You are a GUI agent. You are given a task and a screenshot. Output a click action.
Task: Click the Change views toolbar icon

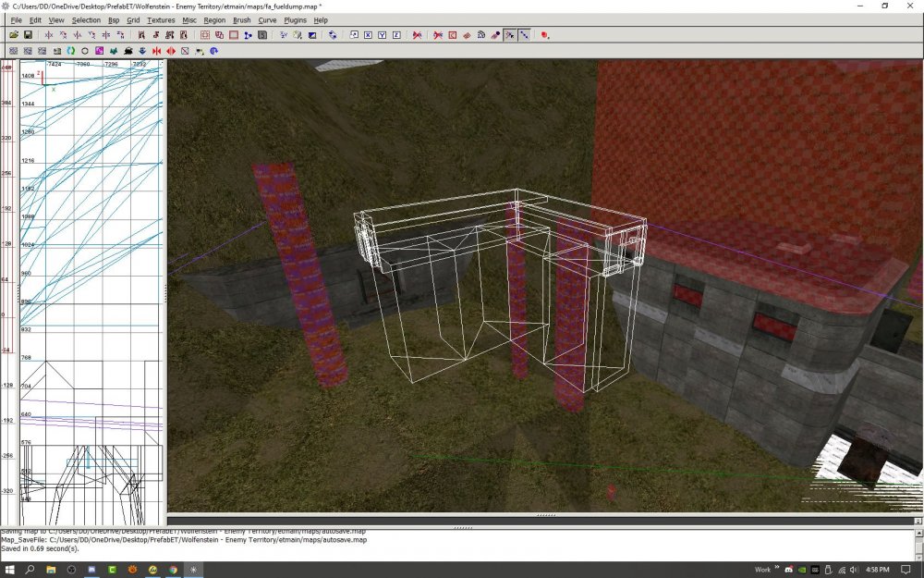click(284, 35)
